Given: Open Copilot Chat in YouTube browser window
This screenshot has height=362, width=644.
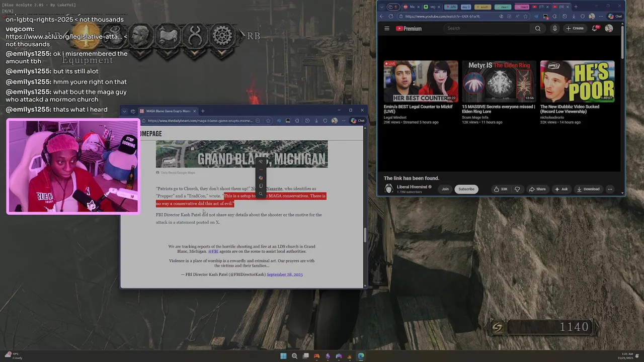Looking at the screenshot, I should click(x=615, y=16).
